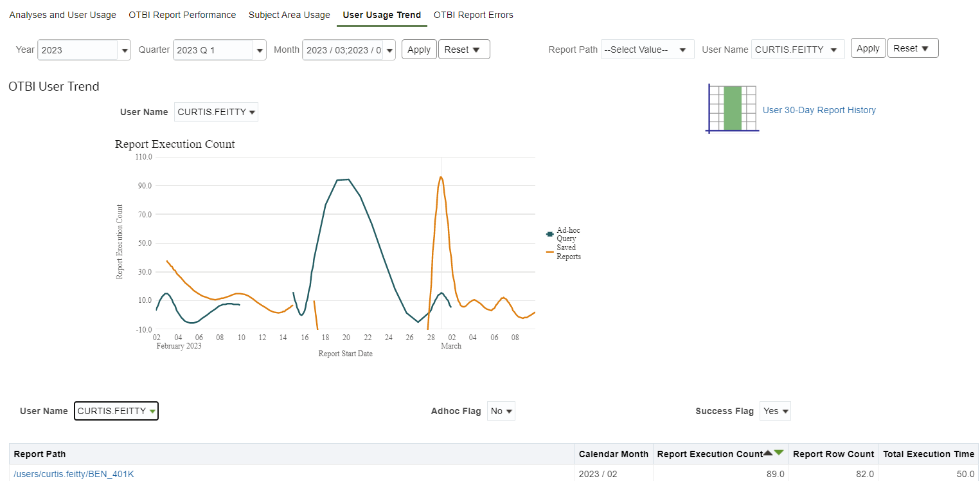Expand the Report Path select value dropdown

click(682, 50)
